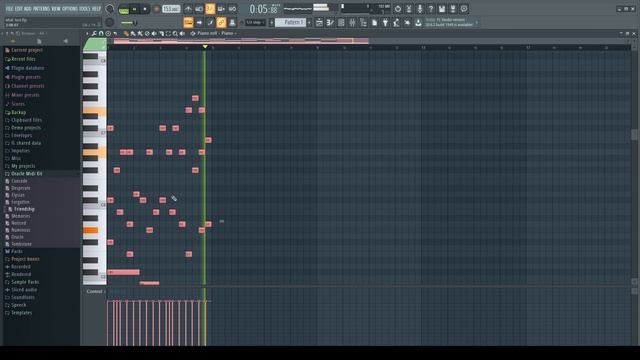Click the transport button left of the record button
Image resolution: width=640 pixels, height=360 pixels.
(145, 9)
